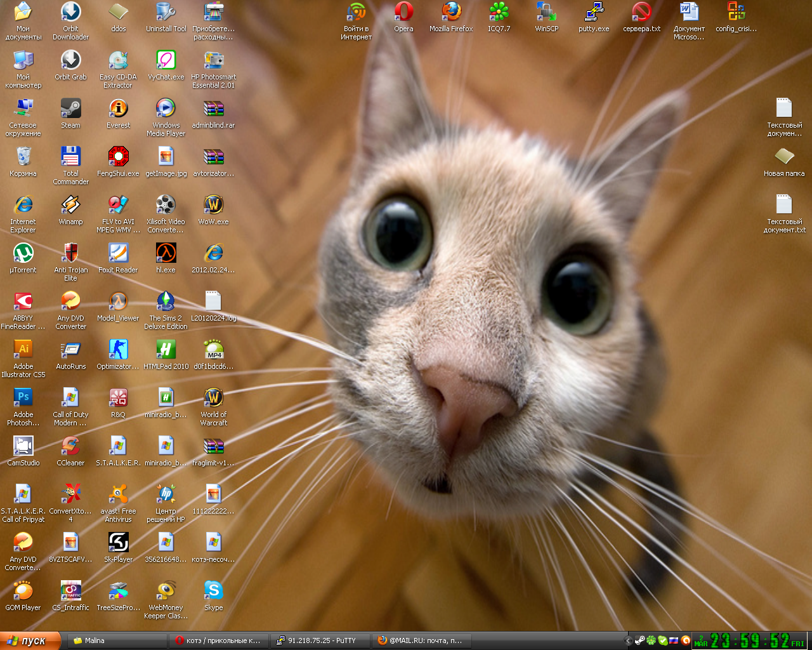This screenshot has height=650, width=812.
Task: Open Новая папка folder icon
Action: click(x=784, y=157)
